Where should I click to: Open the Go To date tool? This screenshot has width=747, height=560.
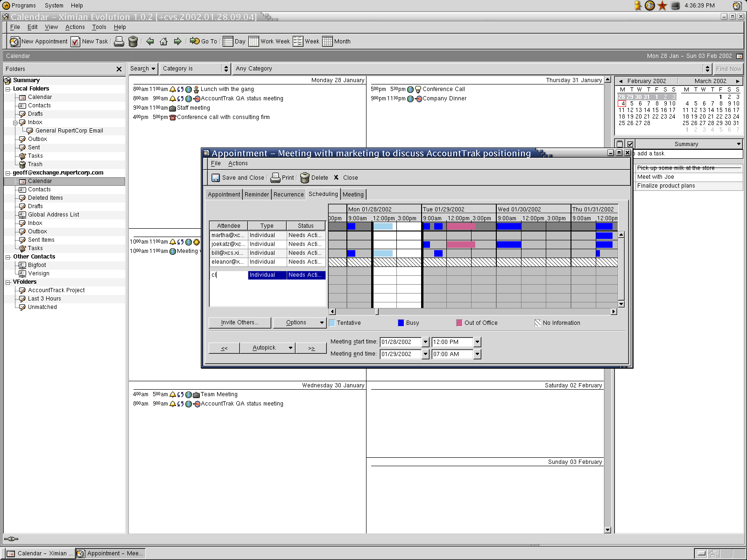pos(204,42)
